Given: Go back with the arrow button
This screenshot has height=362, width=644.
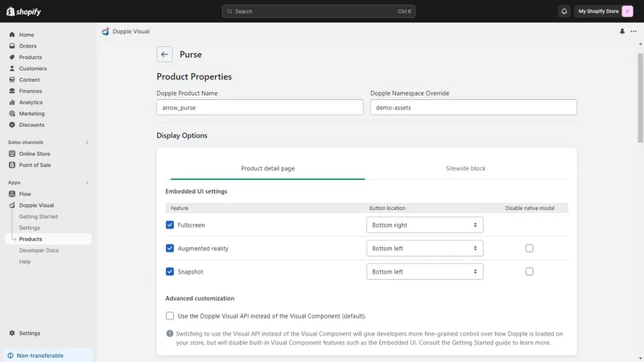Looking at the screenshot, I should tap(164, 54).
